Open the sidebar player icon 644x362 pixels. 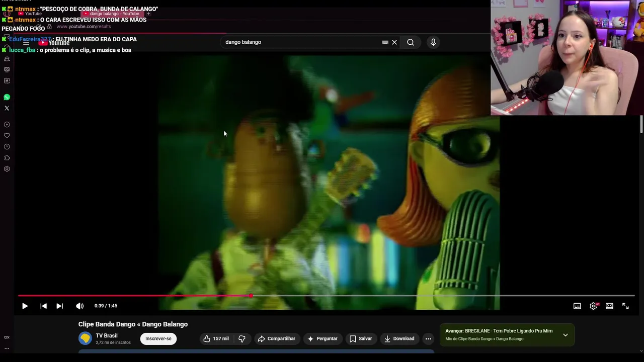click(7, 125)
